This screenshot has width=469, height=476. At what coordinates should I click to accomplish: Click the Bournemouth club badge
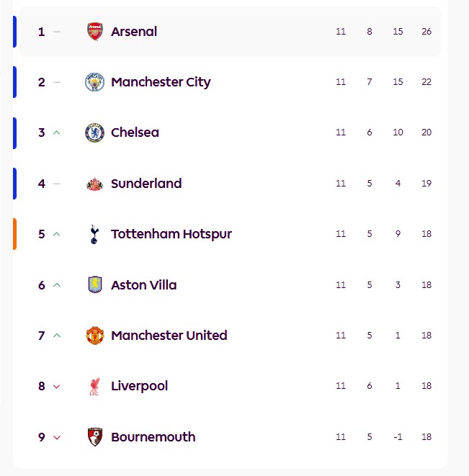click(95, 436)
